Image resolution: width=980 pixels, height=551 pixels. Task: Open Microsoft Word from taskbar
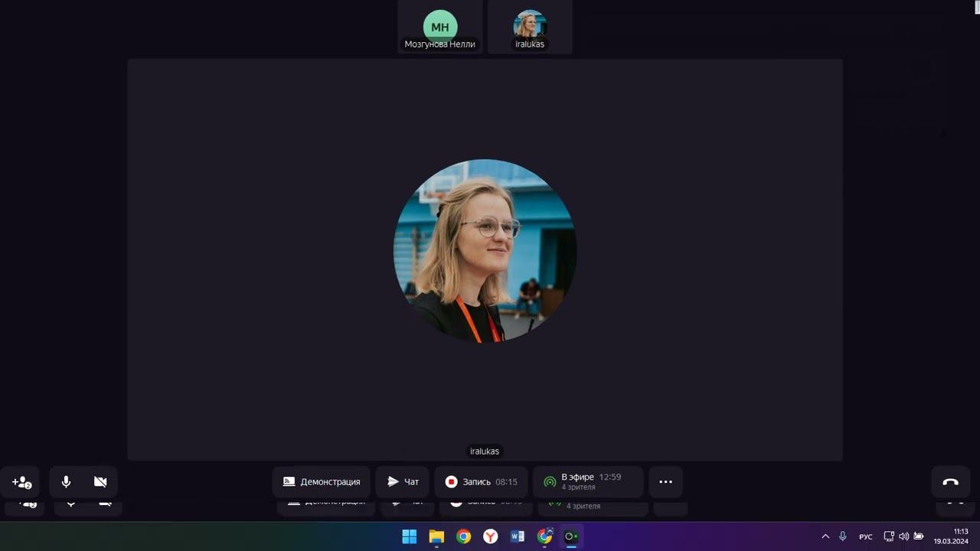click(x=518, y=536)
